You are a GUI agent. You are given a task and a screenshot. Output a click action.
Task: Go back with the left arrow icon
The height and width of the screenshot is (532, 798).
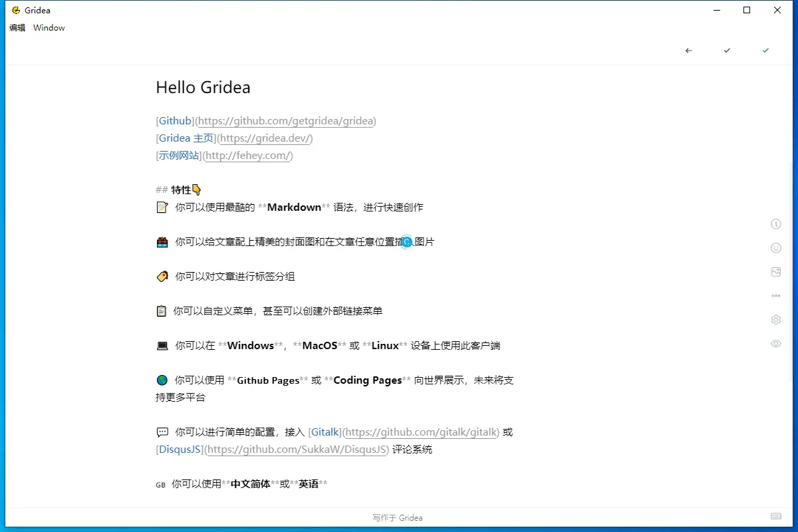pyautogui.click(x=688, y=51)
